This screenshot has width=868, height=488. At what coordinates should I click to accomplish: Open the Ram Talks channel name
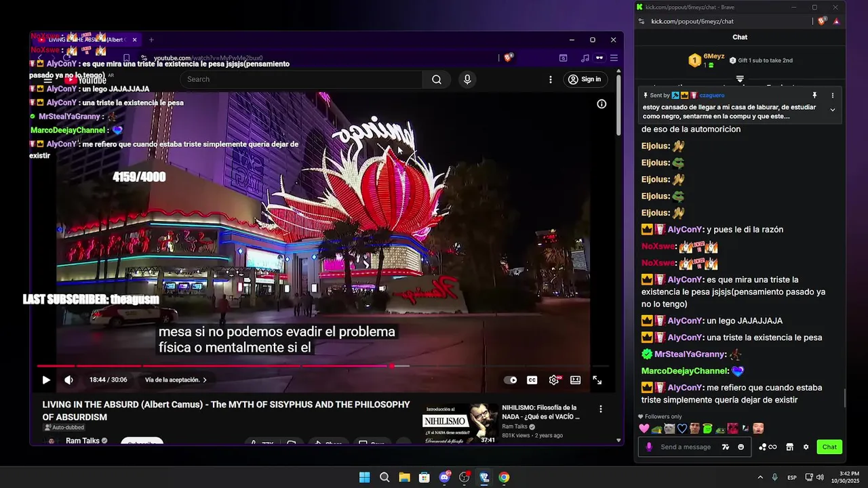82,441
